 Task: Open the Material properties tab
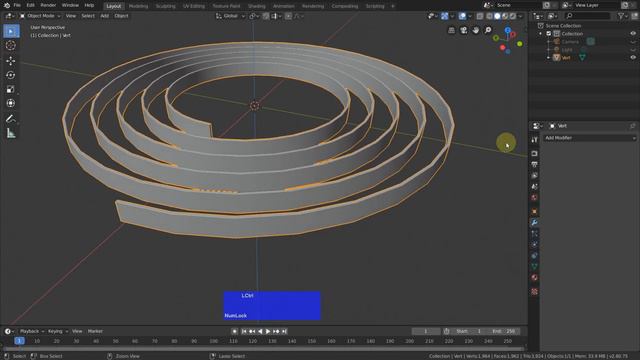[x=534, y=278]
